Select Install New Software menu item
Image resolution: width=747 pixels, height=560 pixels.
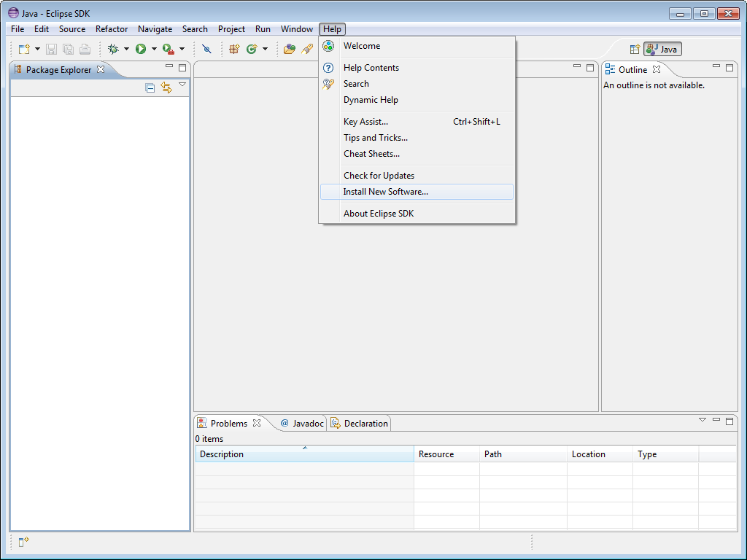tap(385, 192)
